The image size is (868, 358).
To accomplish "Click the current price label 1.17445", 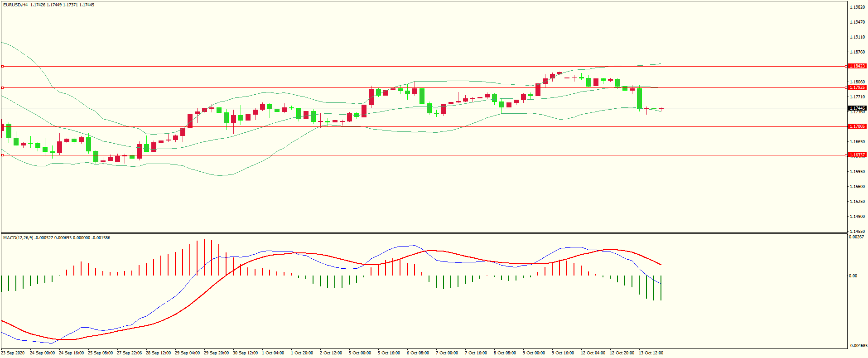I will click(857, 108).
